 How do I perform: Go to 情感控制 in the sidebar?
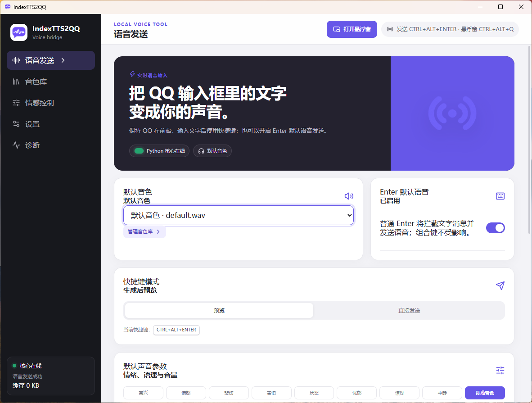(x=51, y=103)
